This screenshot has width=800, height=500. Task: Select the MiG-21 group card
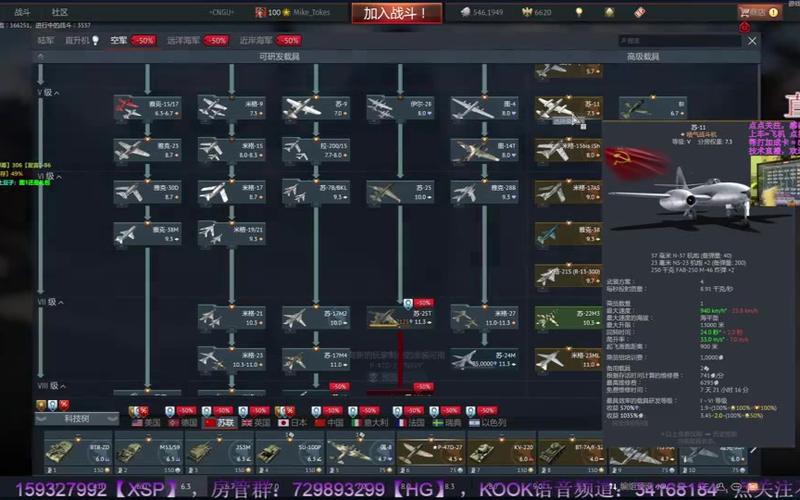pos(232,317)
